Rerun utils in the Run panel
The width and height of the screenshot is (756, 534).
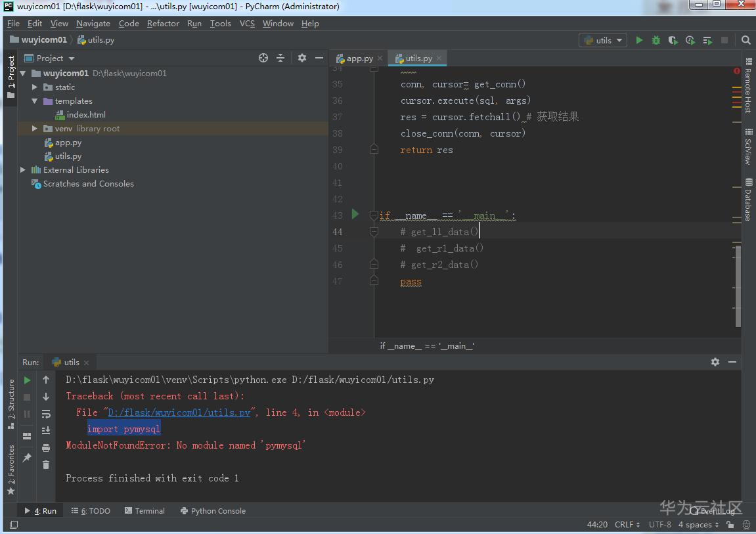(x=27, y=380)
